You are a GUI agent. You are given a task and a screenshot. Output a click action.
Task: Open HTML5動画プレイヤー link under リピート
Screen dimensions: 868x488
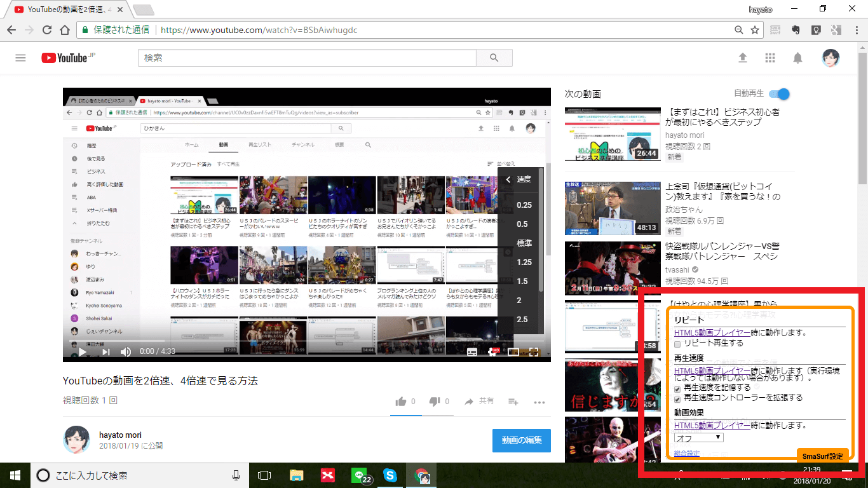(x=712, y=332)
